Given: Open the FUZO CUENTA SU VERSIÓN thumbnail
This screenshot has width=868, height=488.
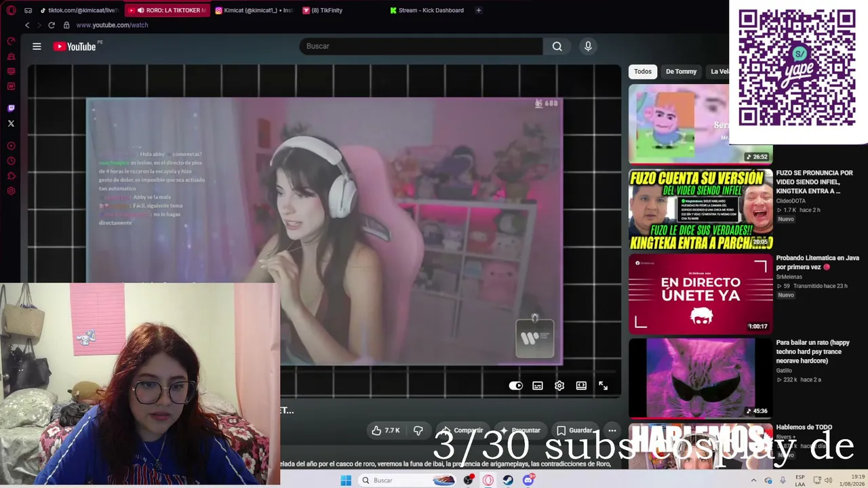Looking at the screenshot, I should pos(701,209).
